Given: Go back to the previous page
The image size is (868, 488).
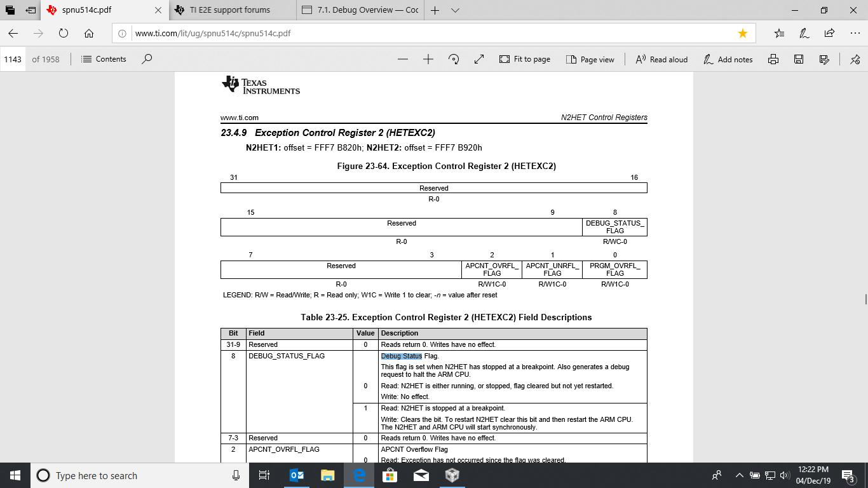Looking at the screenshot, I should pyautogui.click(x=13, y=33).
